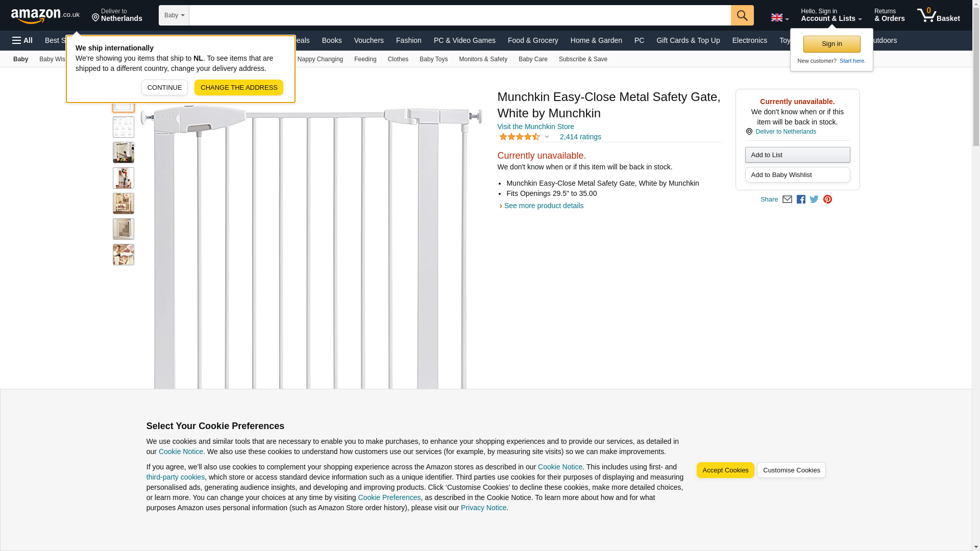The image size is (980, 551).
Task: Go to Nappy Changing subcategory
Action: pos(320,59)
